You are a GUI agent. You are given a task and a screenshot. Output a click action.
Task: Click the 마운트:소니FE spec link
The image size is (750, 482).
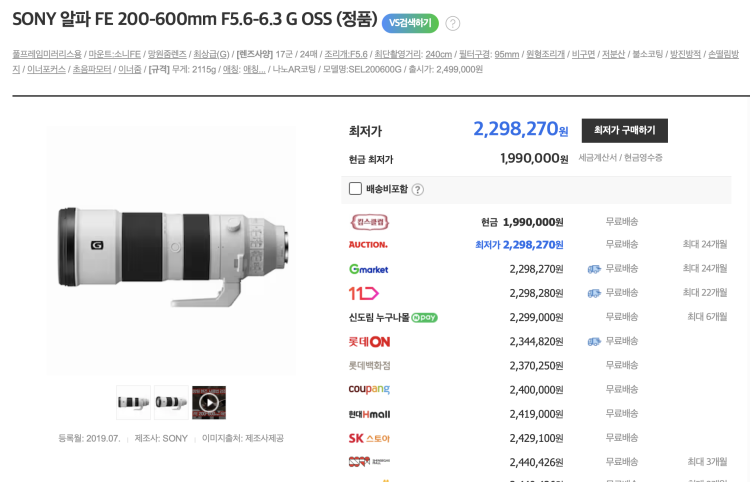(115, 53)
